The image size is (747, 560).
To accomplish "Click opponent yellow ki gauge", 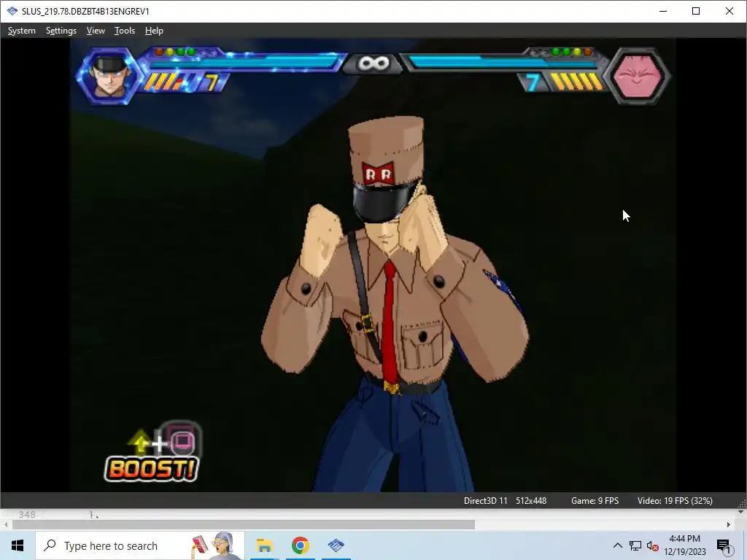I will (x=576, y=82).
